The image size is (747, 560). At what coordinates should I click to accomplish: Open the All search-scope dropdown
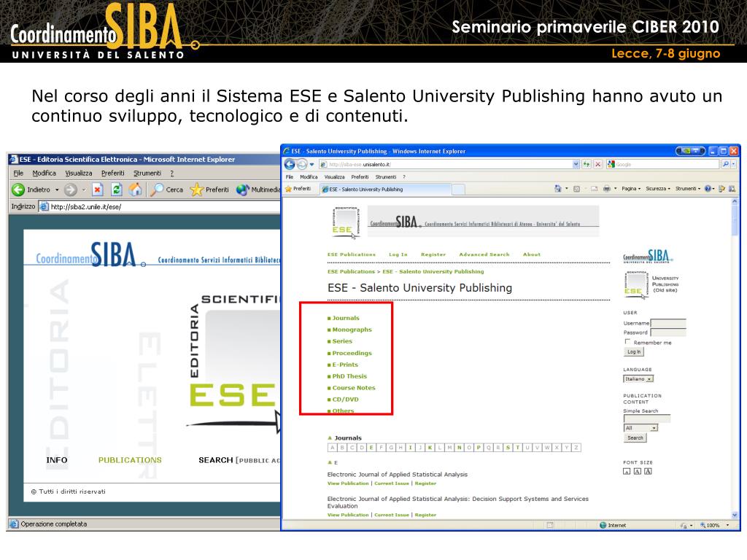640,428
